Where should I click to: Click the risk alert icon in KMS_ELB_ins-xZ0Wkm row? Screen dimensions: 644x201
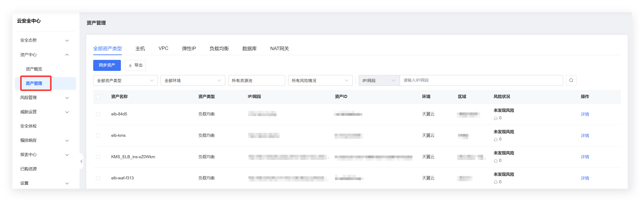495,161
